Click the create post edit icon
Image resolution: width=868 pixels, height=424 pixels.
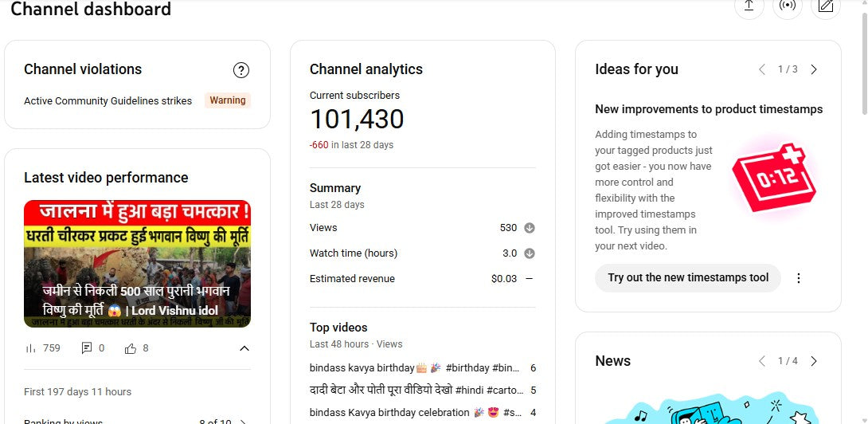(826, 6)
